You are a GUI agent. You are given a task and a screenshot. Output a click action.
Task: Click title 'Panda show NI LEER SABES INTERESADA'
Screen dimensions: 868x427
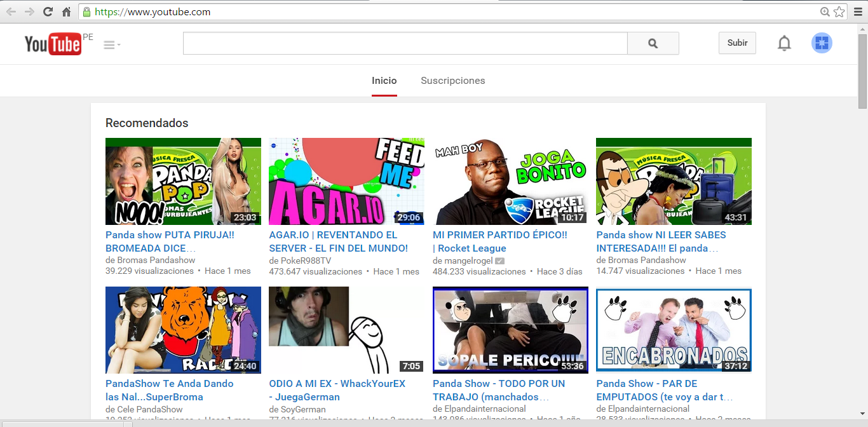661,241
